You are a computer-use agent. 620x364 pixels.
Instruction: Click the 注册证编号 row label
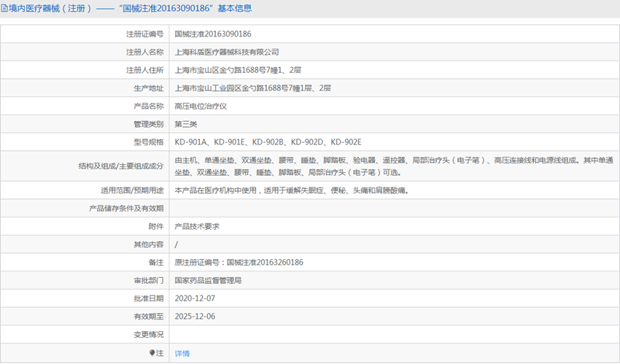pos(144,34)
